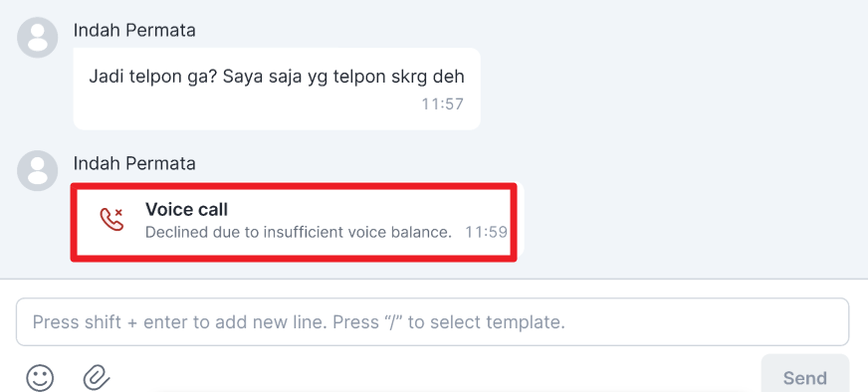Click the divider line above the composer

click(434, 279)
